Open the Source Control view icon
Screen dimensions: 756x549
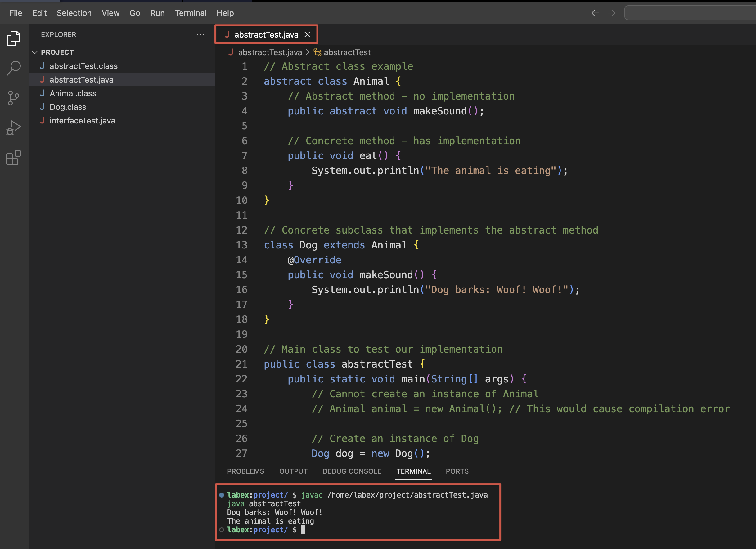[x=13, y=98]
